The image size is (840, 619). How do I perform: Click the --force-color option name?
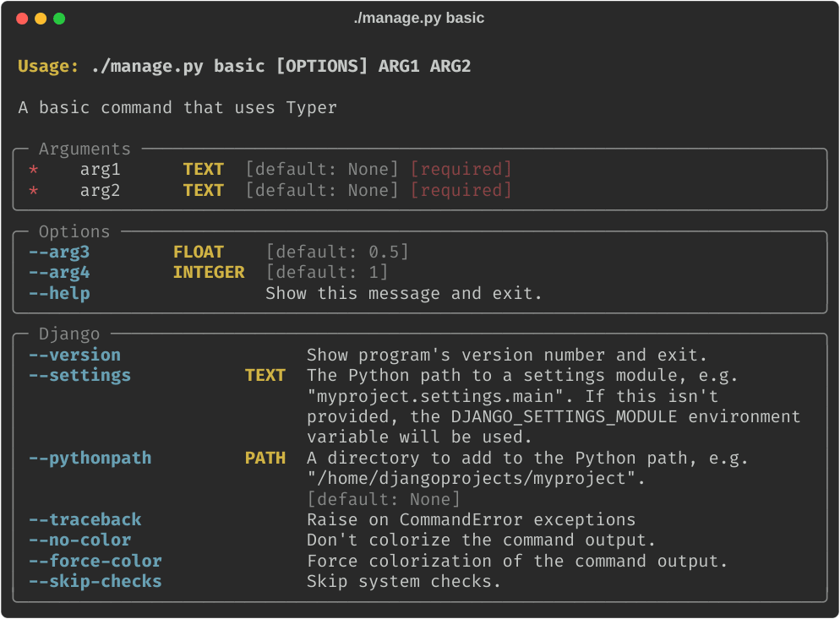pyautogui.click(x=95, y=562)
